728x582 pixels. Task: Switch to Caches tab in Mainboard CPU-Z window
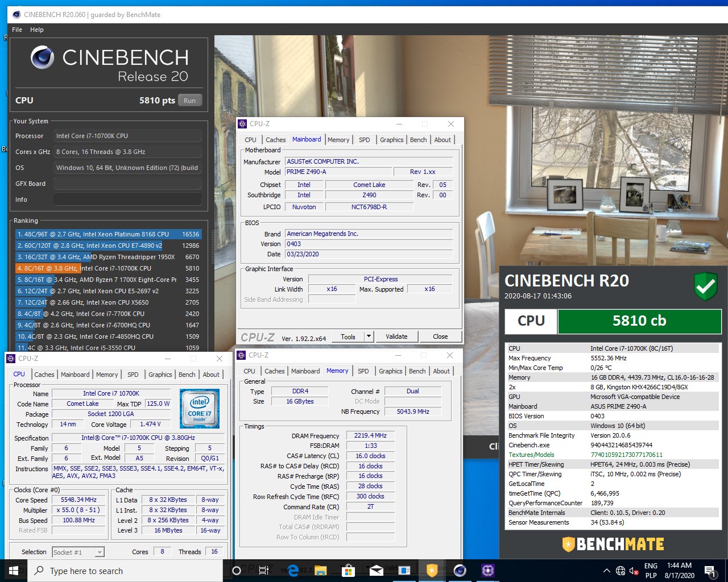click(x=275, y=140)
